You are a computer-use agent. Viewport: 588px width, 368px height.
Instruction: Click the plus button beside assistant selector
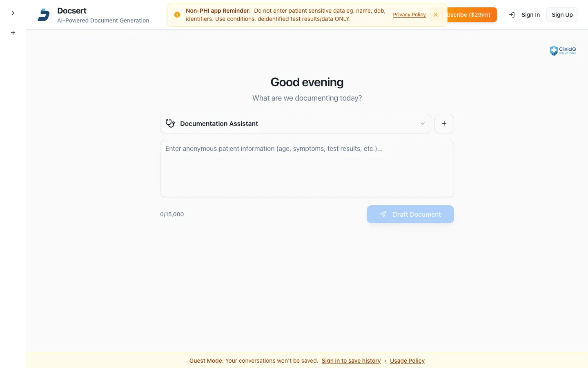(444, 123)
